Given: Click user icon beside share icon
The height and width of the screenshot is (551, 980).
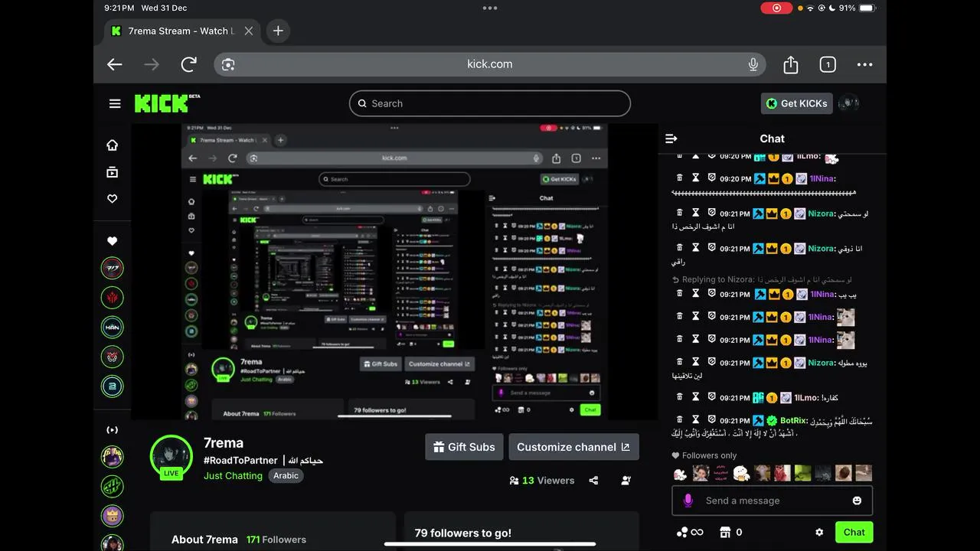Looking at the screenshot, I should pos(626,481).
